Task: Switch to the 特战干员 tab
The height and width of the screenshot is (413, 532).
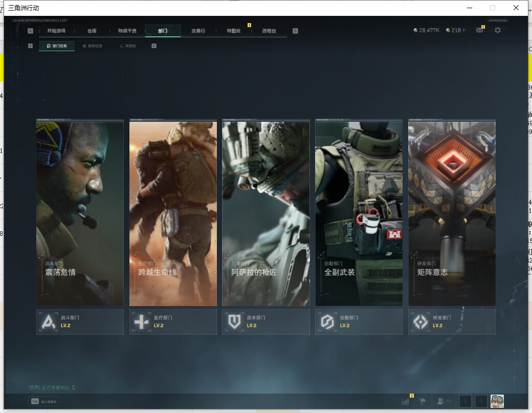Action: pyautogui.click(x=127, y=31)
